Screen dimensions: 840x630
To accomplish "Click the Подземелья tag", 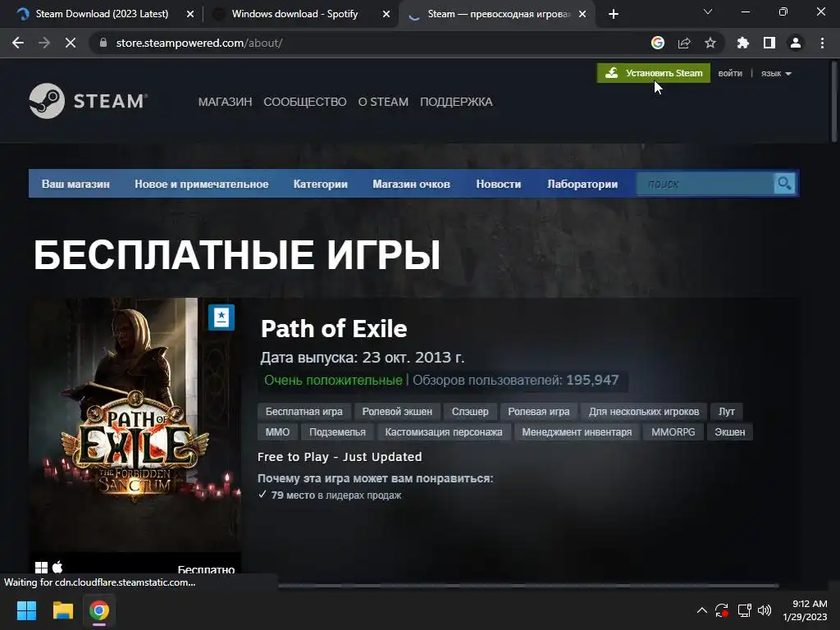I will [x=337, y=431].
